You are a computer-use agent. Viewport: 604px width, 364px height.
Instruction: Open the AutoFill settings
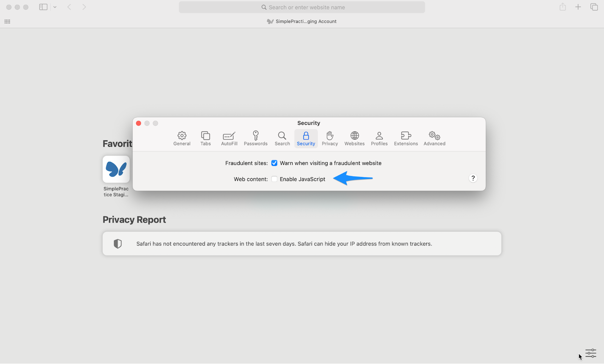point(229,138)
